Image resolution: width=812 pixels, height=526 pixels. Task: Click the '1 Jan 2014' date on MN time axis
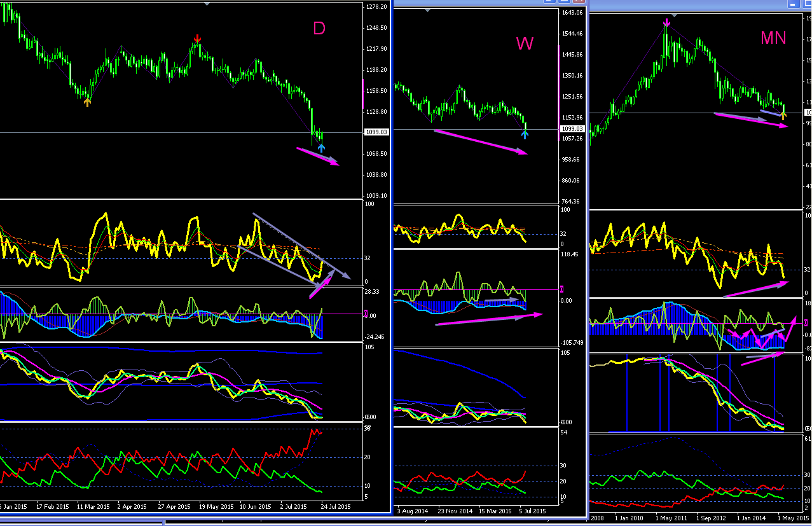click(752, 518)
